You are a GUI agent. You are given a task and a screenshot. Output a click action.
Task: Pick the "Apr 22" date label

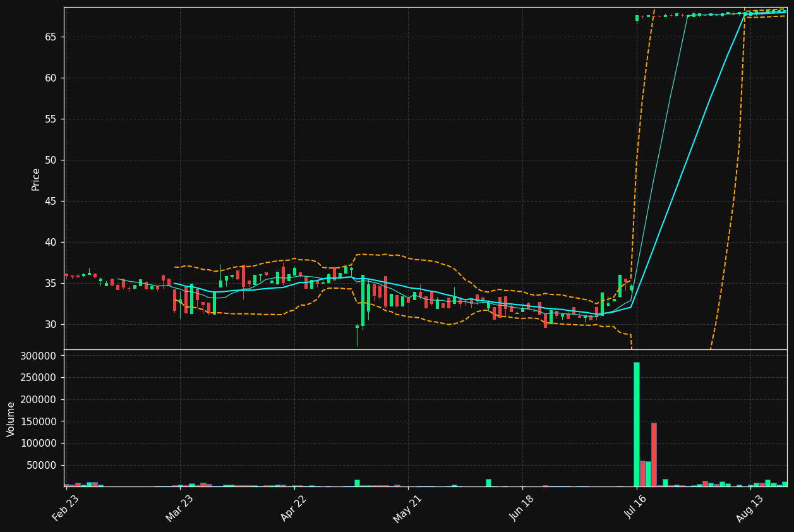point(293,508)
